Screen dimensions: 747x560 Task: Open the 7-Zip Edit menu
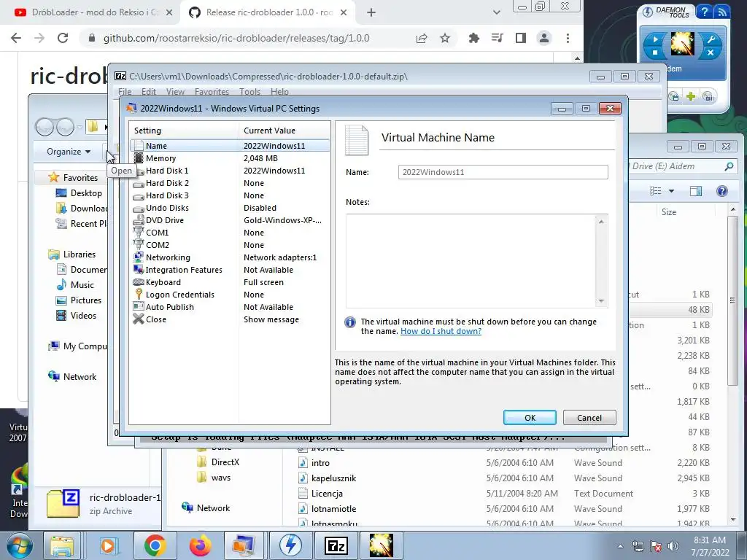(149, 91)
